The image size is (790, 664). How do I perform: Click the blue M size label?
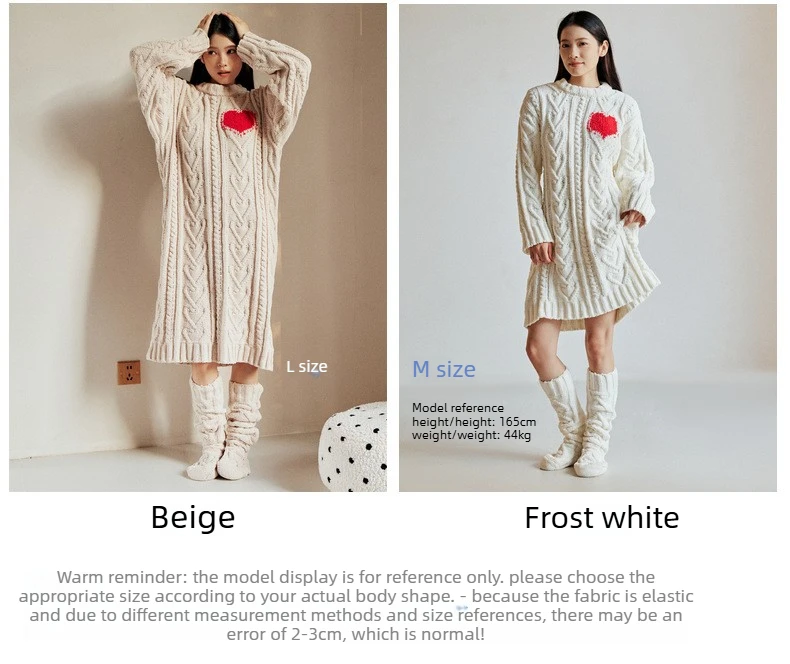(444, 369)
